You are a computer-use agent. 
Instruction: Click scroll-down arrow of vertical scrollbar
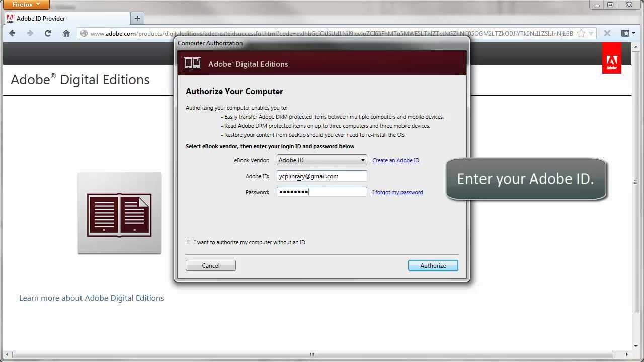(636, 346)
